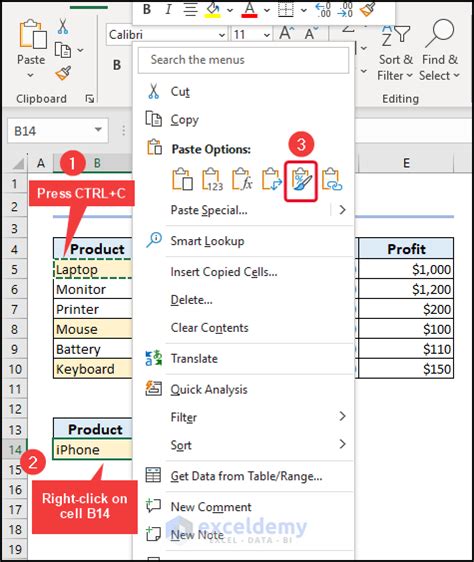This screenshot has height=562, width=474.
Task: Open the fill color dropdown arrow
Action: click(230, 10)
